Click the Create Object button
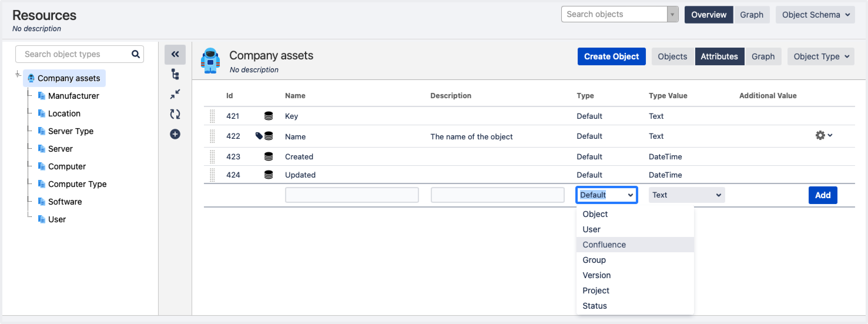Image resolution: width=868 pixels, height=324 pixels. tap(611, 57)
